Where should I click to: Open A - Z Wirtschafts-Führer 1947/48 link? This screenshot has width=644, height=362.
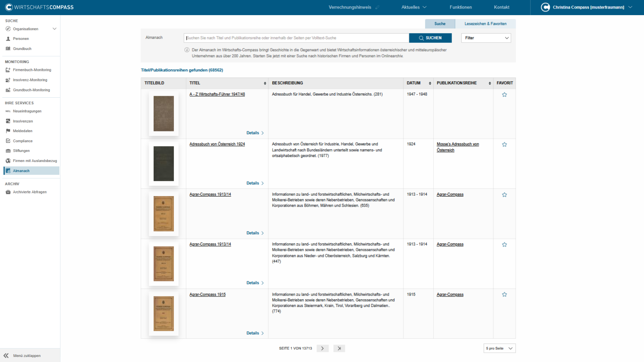pyautogui.click(x=217, y=94)
